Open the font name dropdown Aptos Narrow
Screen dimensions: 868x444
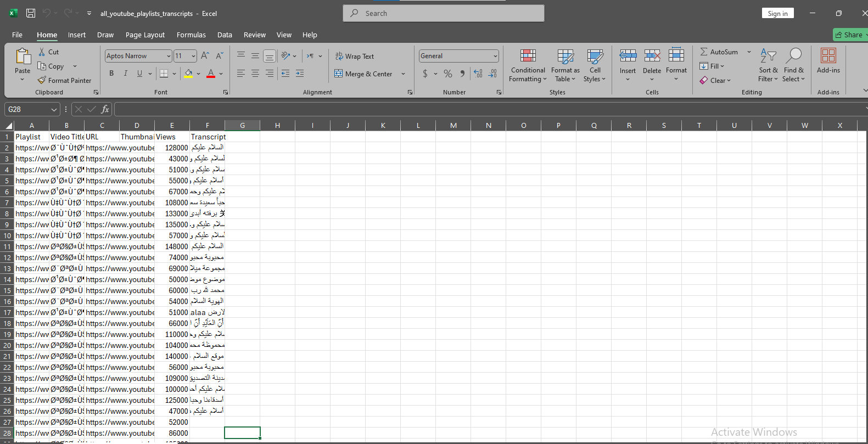[168, 56]
